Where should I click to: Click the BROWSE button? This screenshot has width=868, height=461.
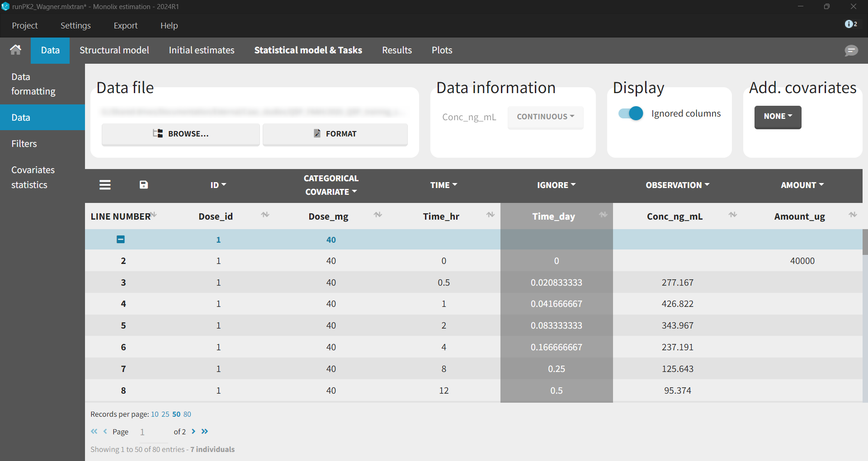(181, 134)
